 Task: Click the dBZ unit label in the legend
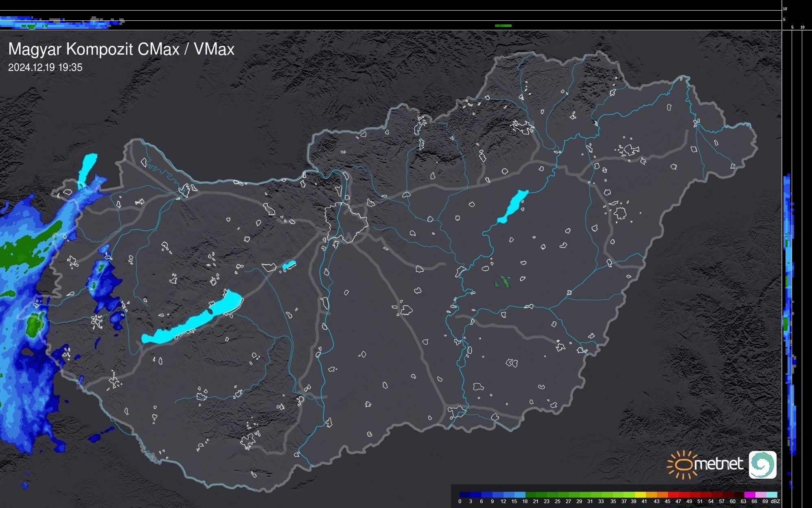click(775, 501)
